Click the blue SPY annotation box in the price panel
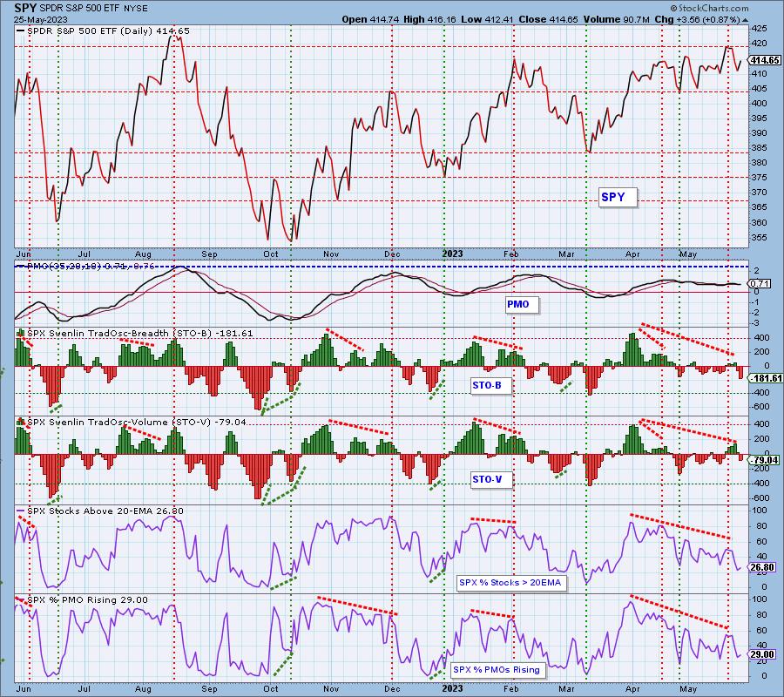This screenshot has height=697, width=784. point(618,197)
